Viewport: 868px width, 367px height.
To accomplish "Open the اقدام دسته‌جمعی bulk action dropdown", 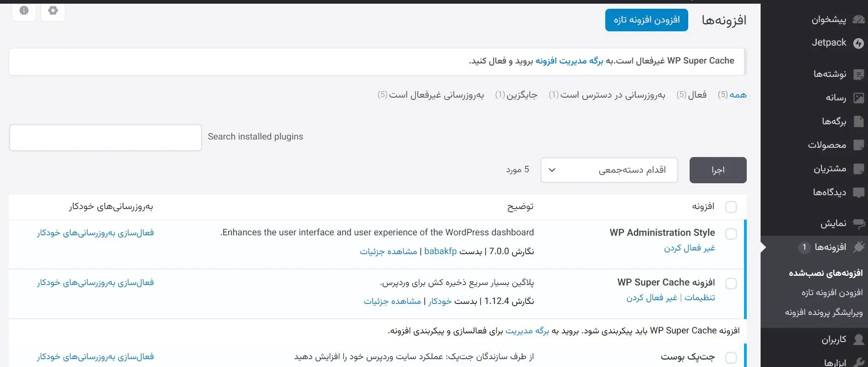I will pyautogui.click(x=609, y=170).
